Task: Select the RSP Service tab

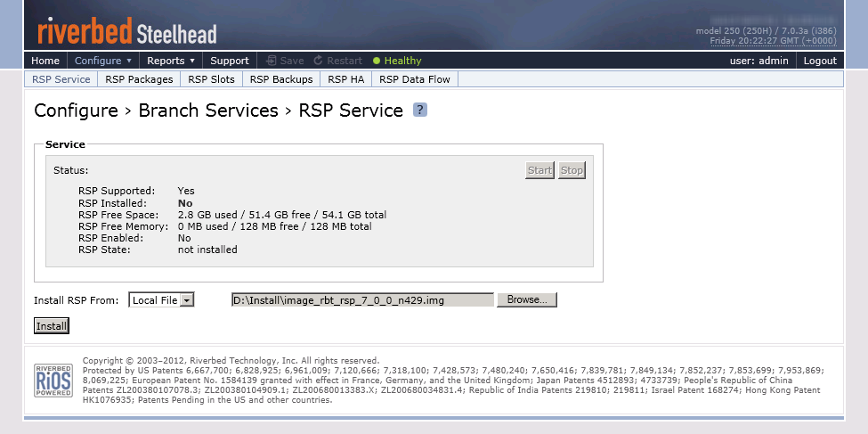Action: coord(61,79)
